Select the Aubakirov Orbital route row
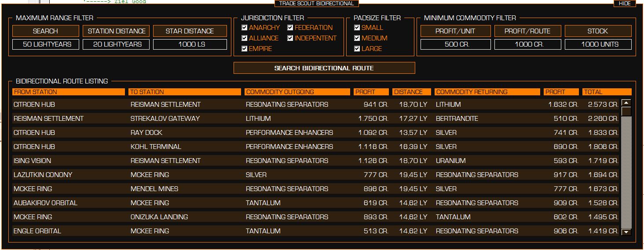 point(316,203)
